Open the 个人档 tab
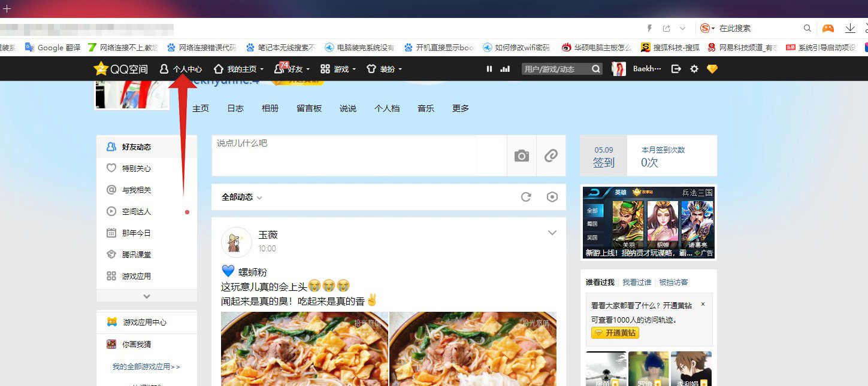This screenshot has width=868, height=386. coord(387,108)
